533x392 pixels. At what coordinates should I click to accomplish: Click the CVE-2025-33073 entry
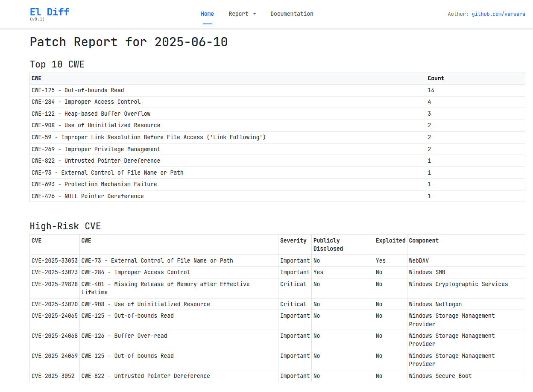(x=55, y=272)
